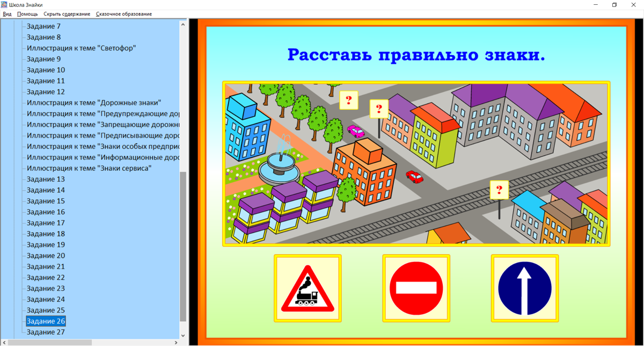The image size is (644, 346).
Task: Select "Задание 13" in the sidebar
Action: (x=46, y=179)
